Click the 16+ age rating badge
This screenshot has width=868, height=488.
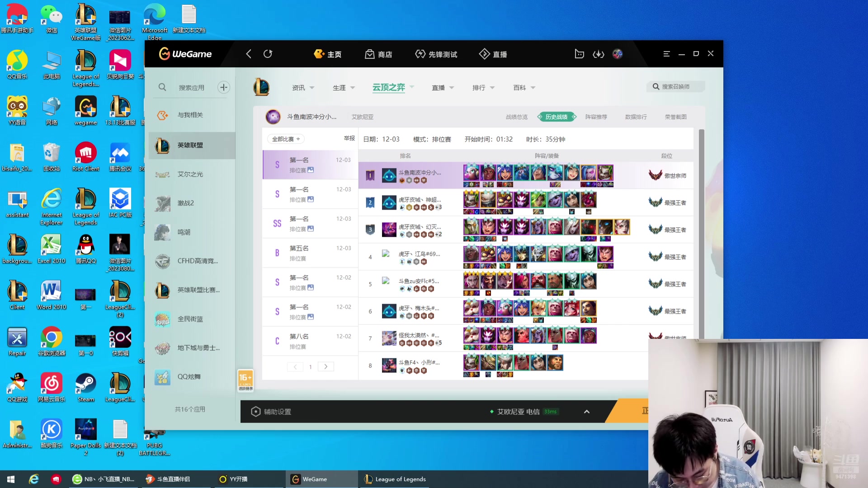(245, 380)
